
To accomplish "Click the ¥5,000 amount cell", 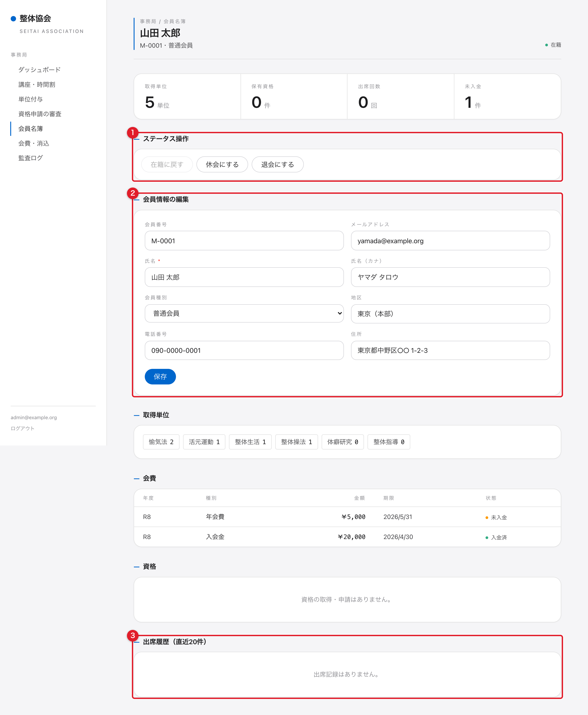I will point(353,517).
